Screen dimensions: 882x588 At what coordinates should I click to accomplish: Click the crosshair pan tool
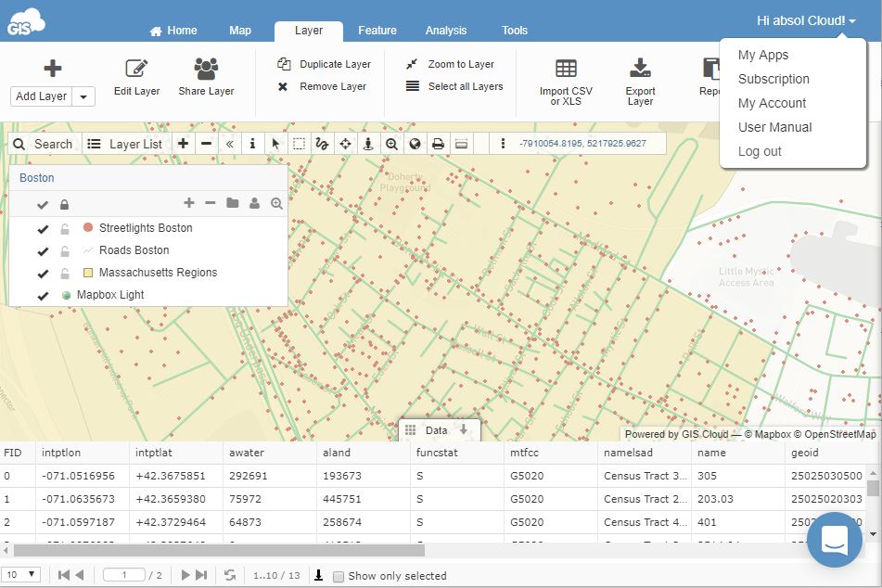click(x=345, y=144)
